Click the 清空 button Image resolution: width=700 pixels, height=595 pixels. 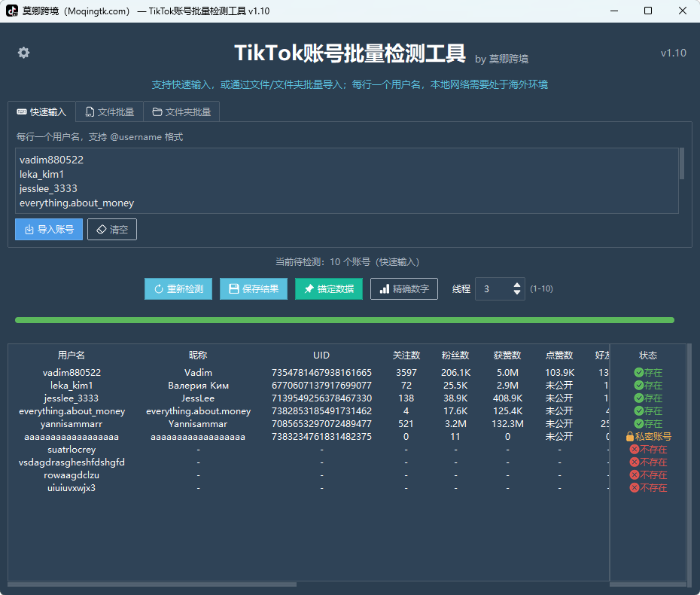click(x=112, y=229)
